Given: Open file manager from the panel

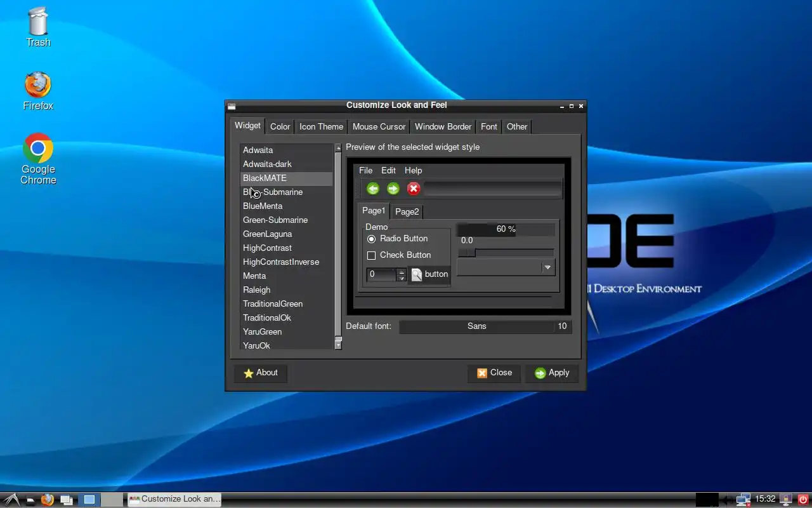Looking at the screenshot, I should point(30,500).
